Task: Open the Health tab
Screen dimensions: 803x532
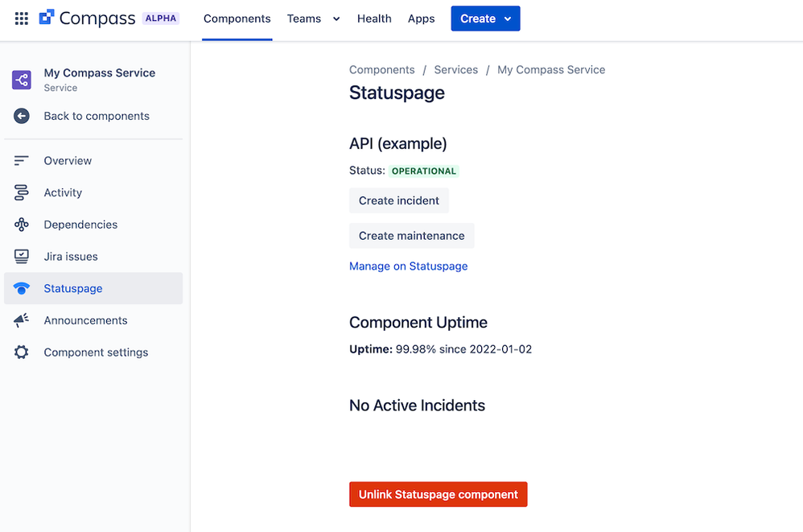Action: click(374, 19)
